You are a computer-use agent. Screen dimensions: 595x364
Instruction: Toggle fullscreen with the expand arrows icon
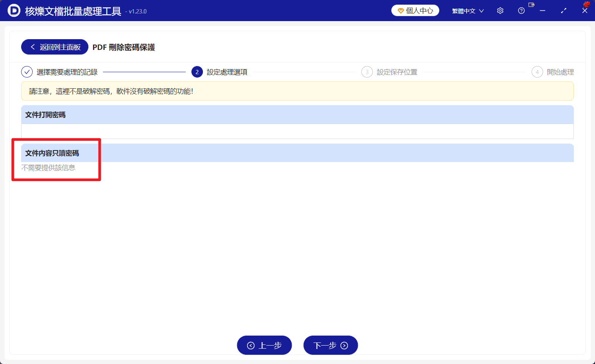(563, 11)
